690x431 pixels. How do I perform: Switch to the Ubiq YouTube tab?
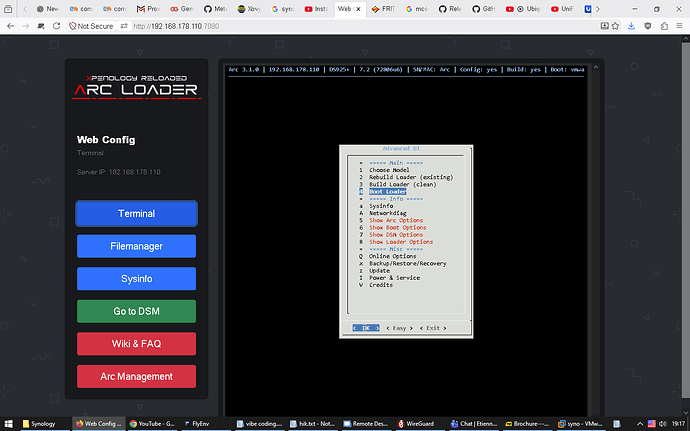point(523,9)
